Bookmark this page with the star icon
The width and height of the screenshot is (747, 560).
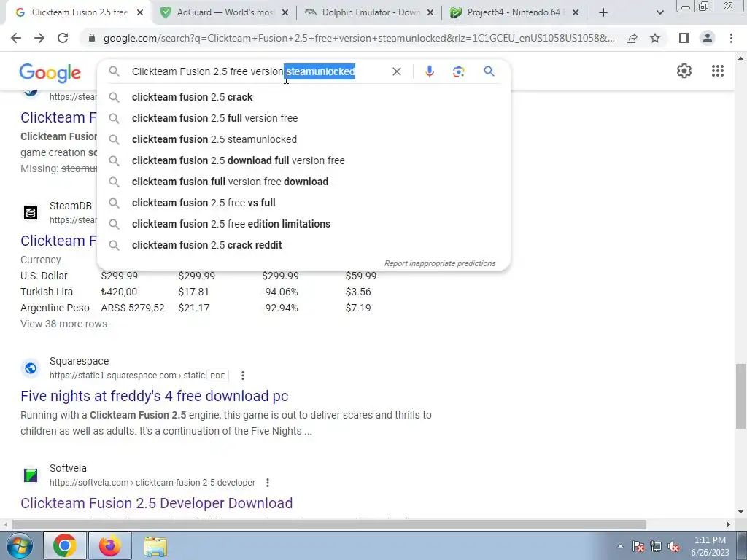point(655,38)
